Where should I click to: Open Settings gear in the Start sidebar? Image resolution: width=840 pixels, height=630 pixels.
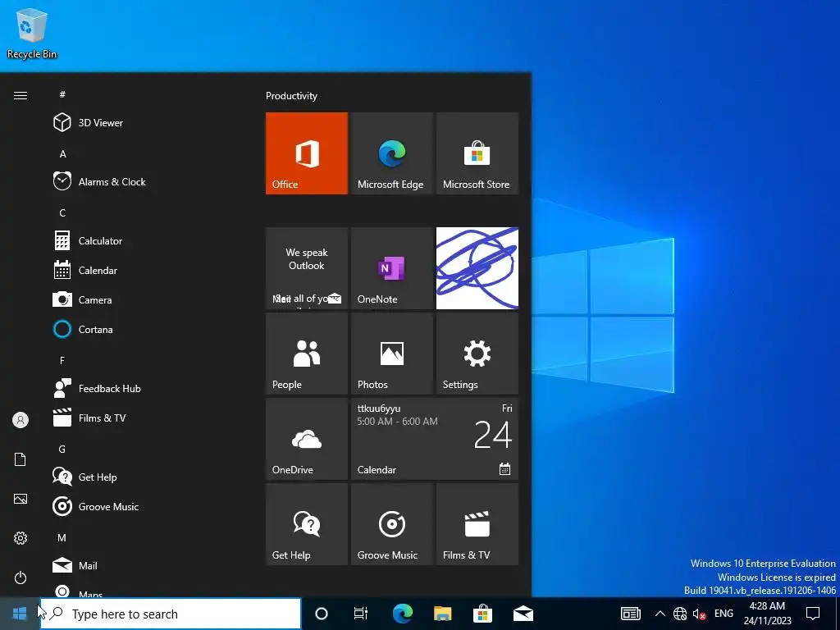21,538
